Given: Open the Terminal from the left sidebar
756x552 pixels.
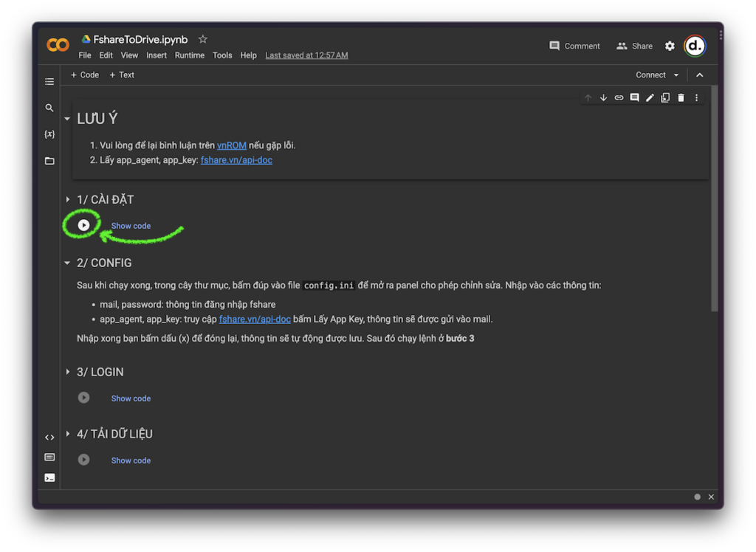Looking at the screenshot, I should tap(49, 477).
